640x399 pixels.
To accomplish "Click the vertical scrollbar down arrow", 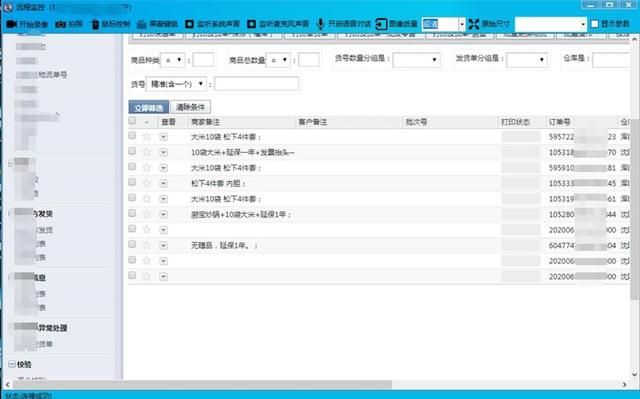I will (635, 374).
